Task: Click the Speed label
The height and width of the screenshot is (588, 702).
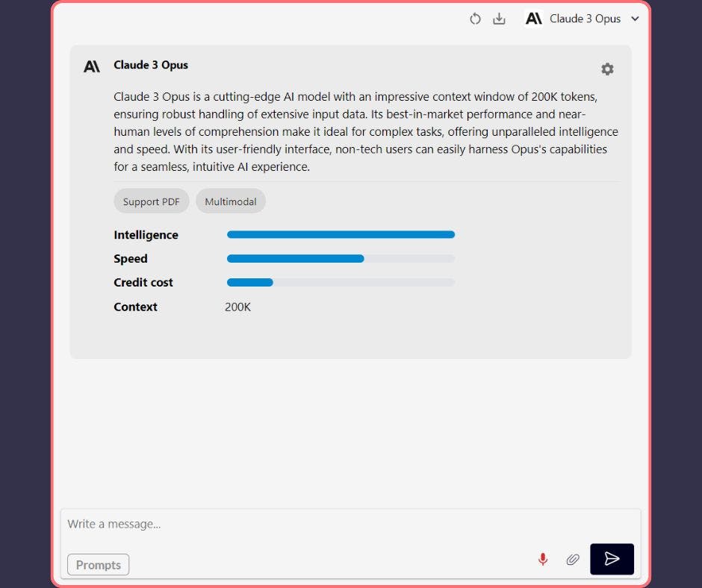Action: pos(131,259)
